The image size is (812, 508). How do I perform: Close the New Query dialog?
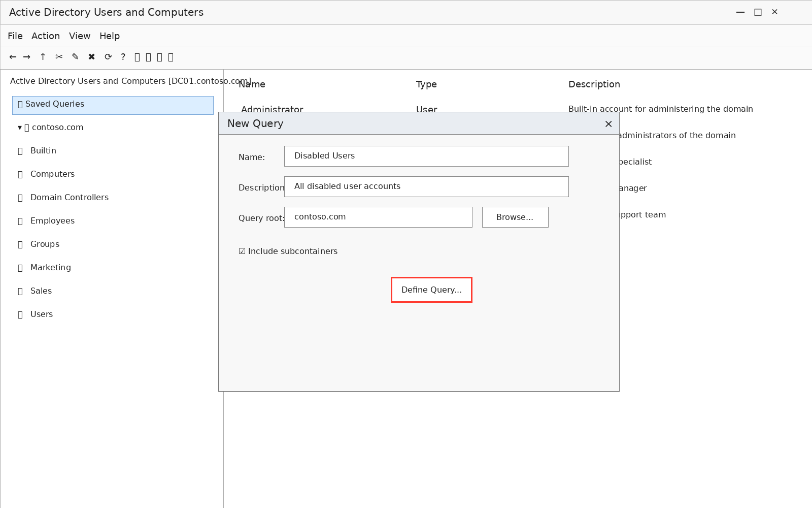tap(608, 124)
